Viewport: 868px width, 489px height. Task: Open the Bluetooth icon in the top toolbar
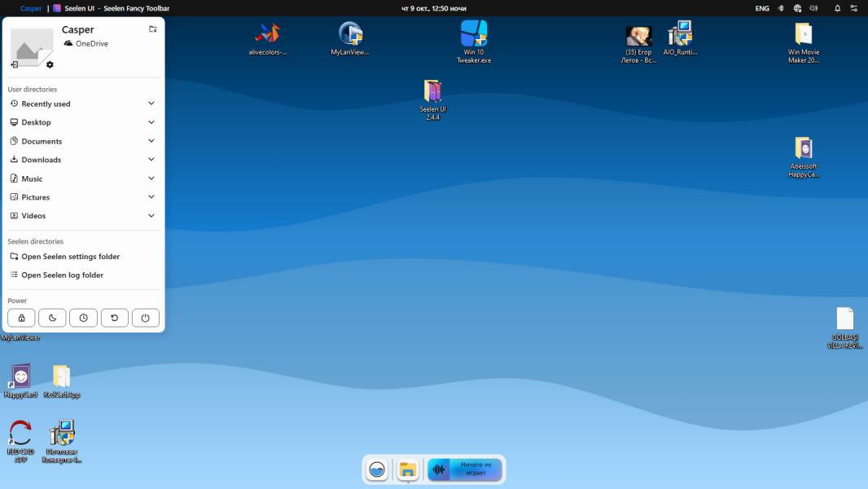[781, 8]
